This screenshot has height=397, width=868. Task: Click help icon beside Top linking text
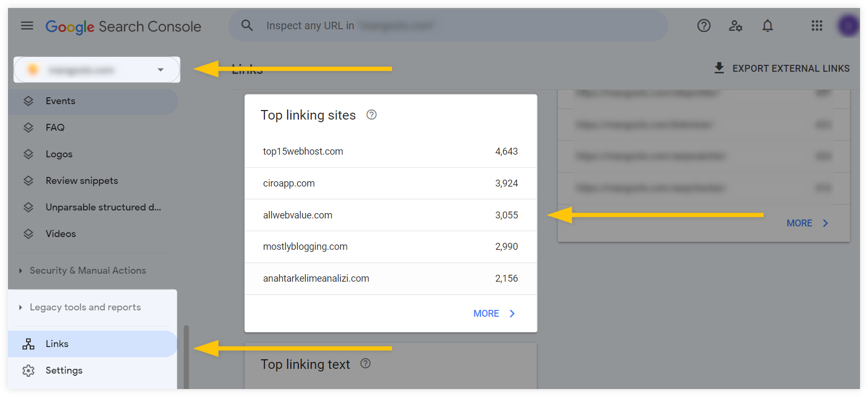[x=365, y=364]
